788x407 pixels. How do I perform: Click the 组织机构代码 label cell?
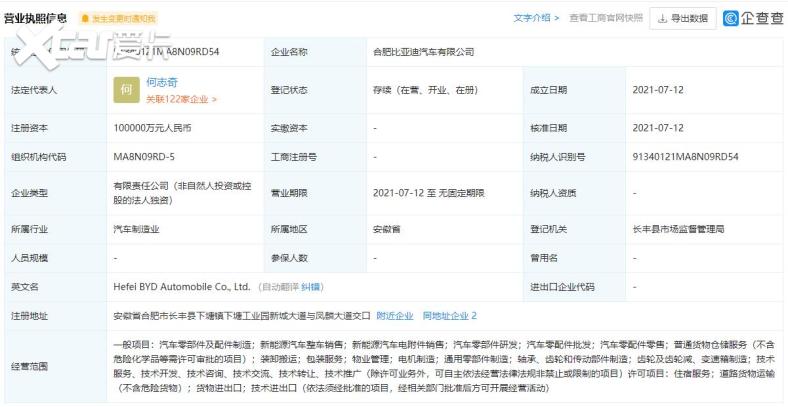[x=56, y=157]
